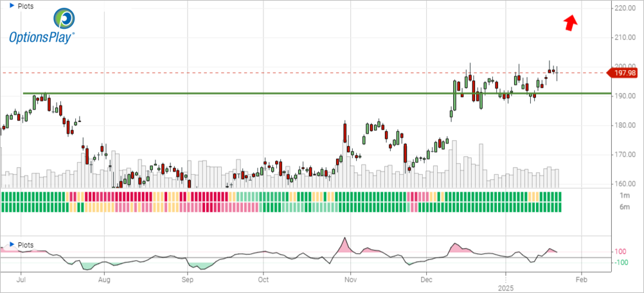Click the 180.00 price axis label
Screen dimensions: 644x293
coord(625,125)
